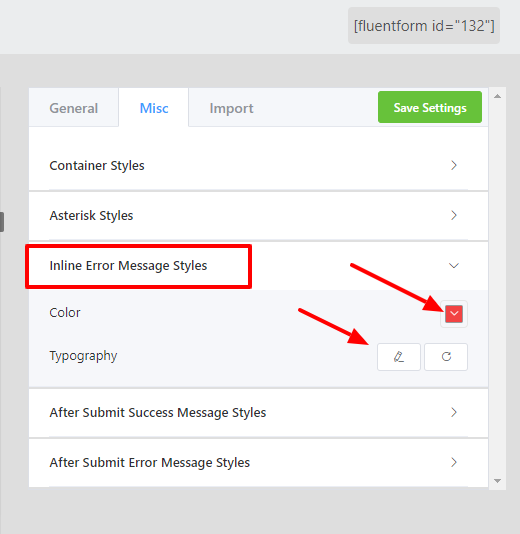Click the Typography reset icon

[x=446, y=357]
